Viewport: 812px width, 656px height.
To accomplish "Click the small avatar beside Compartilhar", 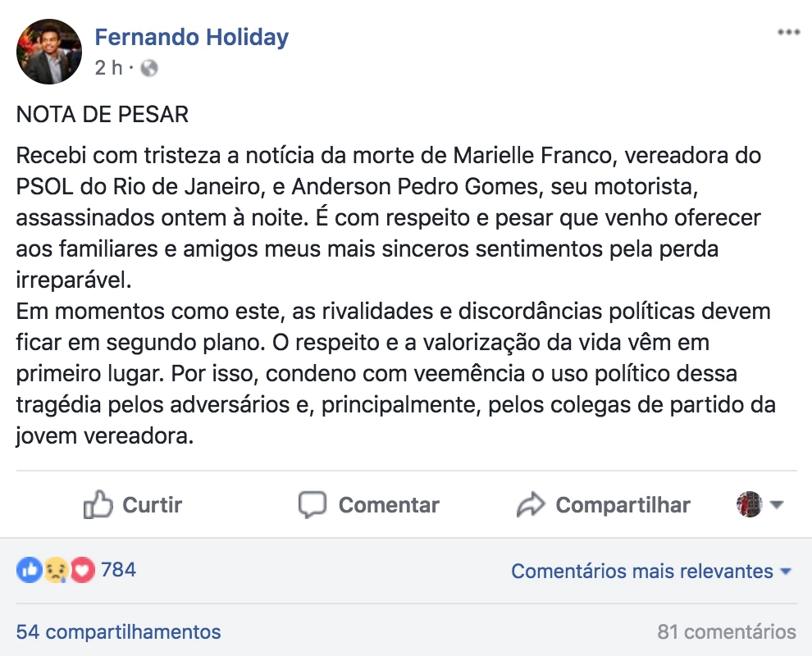I will pyautogui.click(x=751, y=505).
